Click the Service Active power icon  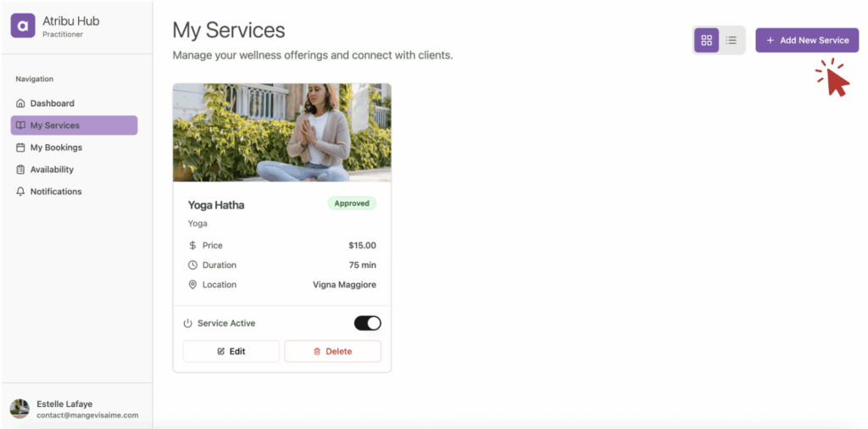click(x=187, y=323)
